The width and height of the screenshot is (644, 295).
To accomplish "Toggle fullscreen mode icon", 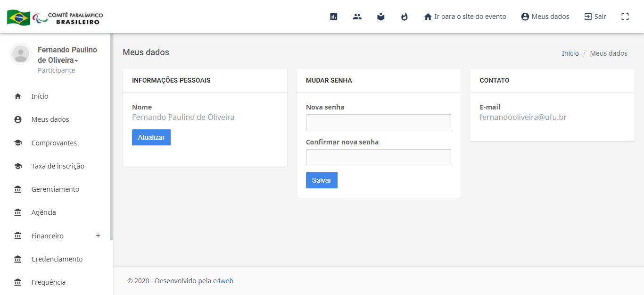I will point(625,17).
